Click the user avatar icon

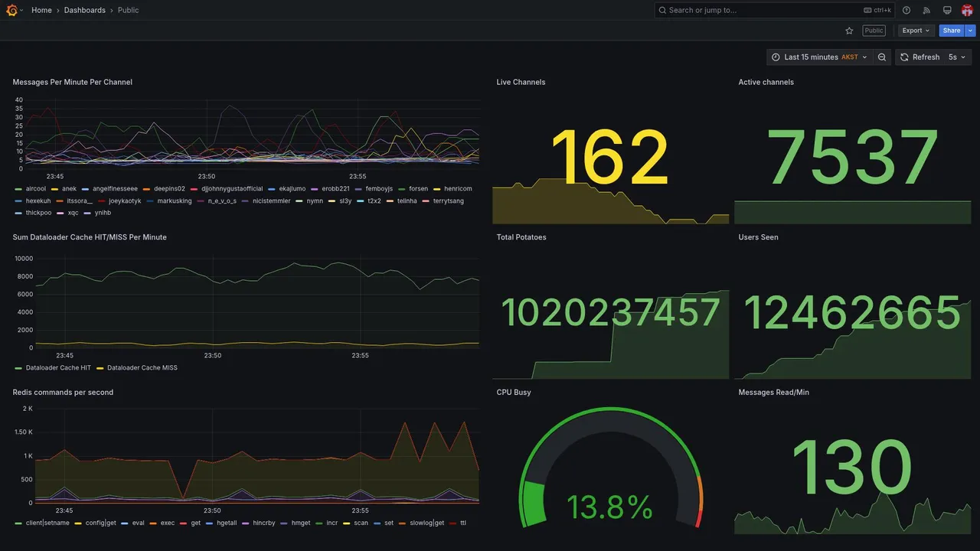(967, 10)
